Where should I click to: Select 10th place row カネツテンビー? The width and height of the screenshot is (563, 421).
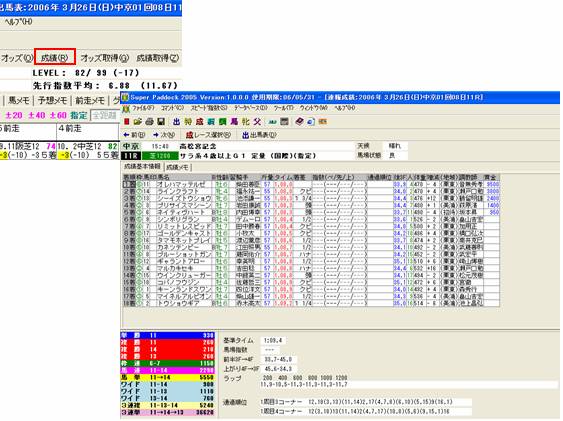pyautogui.click(x=311, y=247)
